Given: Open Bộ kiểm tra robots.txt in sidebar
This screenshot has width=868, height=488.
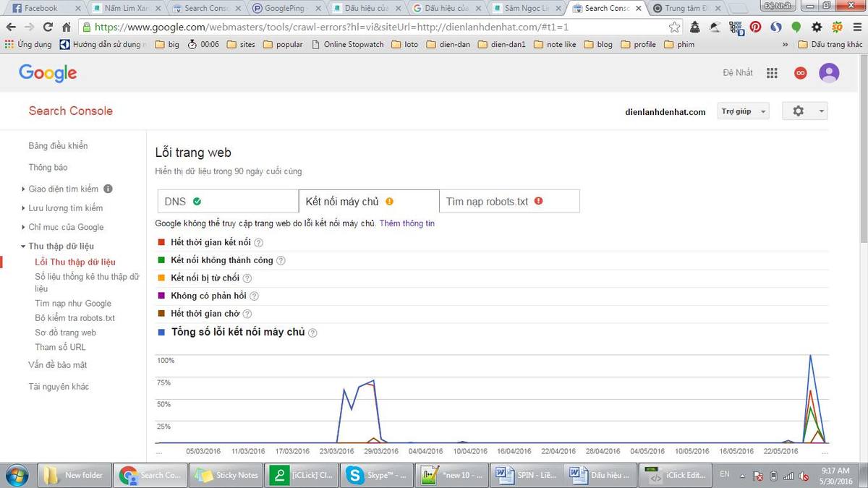Looking at the screenshot, I should tap(75, 318).
